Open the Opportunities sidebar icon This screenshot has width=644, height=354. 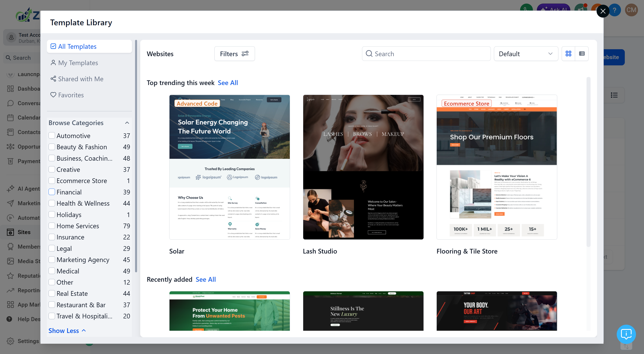click(x=10, y=147)
